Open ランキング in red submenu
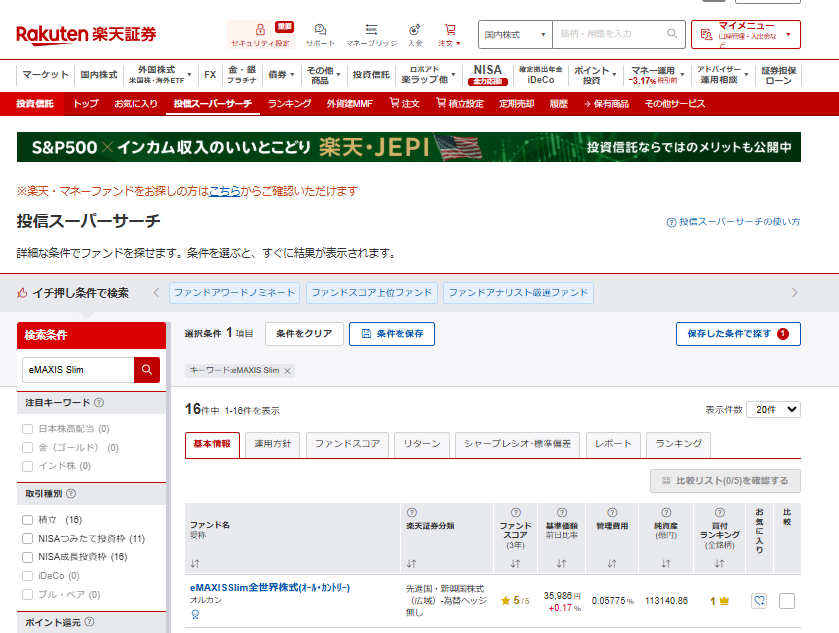The width and height of the screenshot is (839, 633). (289, 104)
